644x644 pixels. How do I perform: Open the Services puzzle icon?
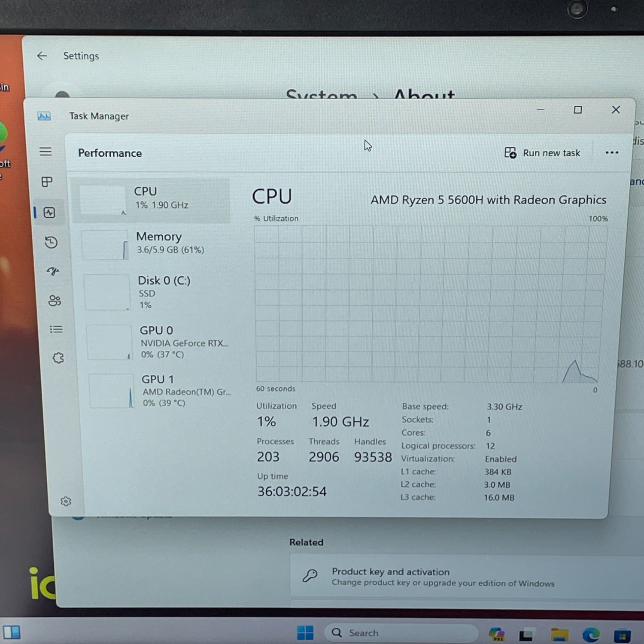[x=58, y=358]
